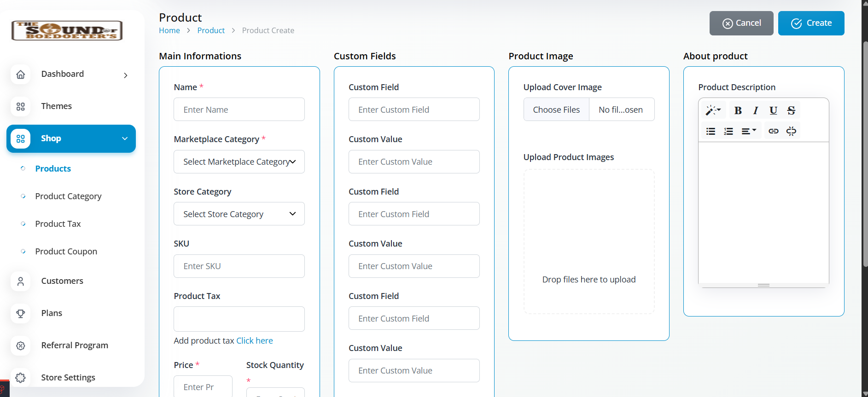Insert a link in description
868x397 pixels.
774,131
